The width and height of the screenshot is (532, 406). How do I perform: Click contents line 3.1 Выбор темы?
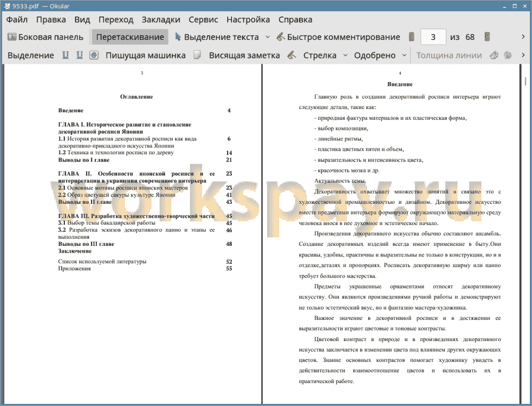tap(106, 223)
